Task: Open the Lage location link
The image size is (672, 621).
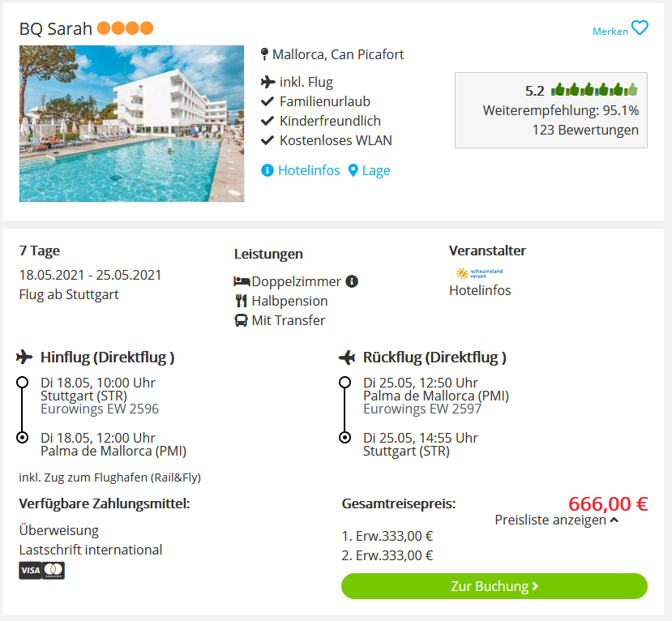Action: pos(376,170)
